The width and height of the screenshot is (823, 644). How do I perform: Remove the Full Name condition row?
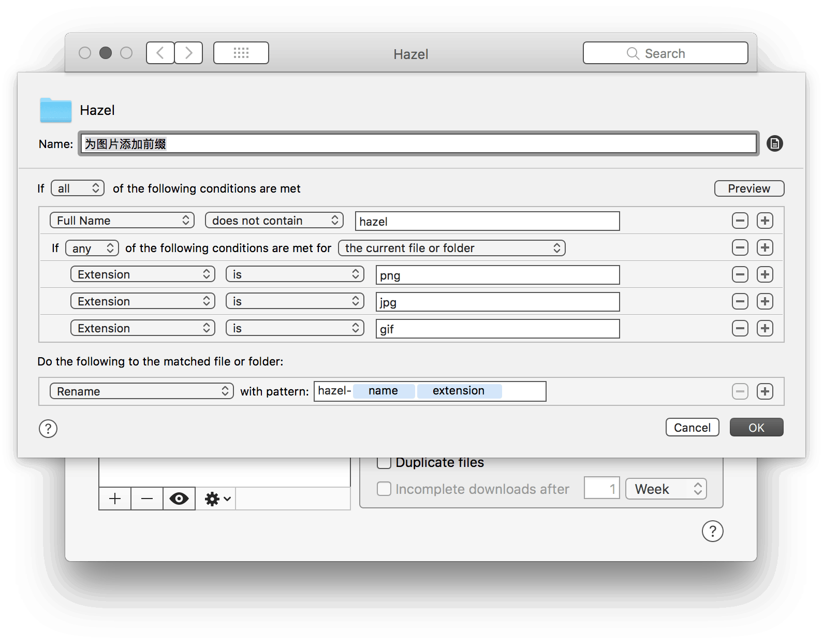pos(740,221)
